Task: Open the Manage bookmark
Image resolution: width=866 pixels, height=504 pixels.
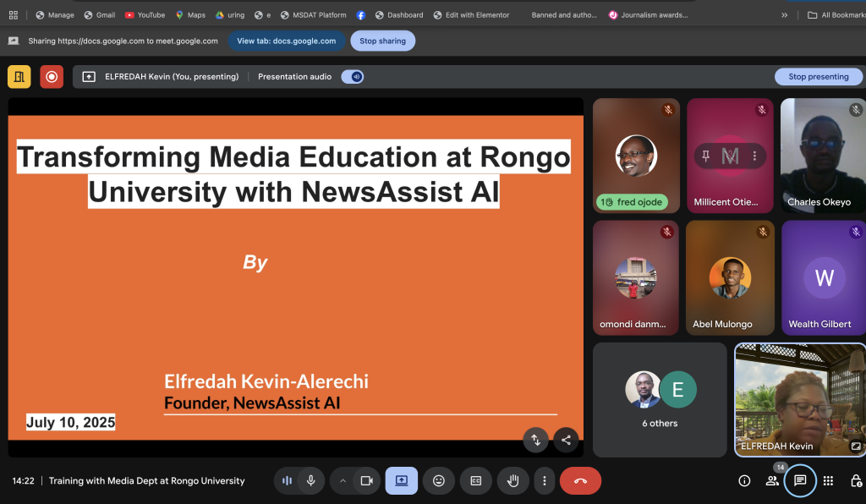Action: tap(55, 15)
